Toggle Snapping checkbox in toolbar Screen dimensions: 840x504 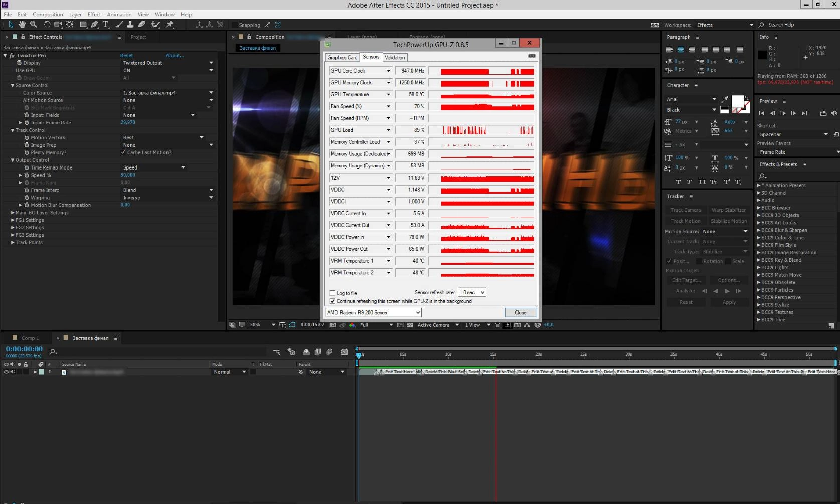(234, 25)
